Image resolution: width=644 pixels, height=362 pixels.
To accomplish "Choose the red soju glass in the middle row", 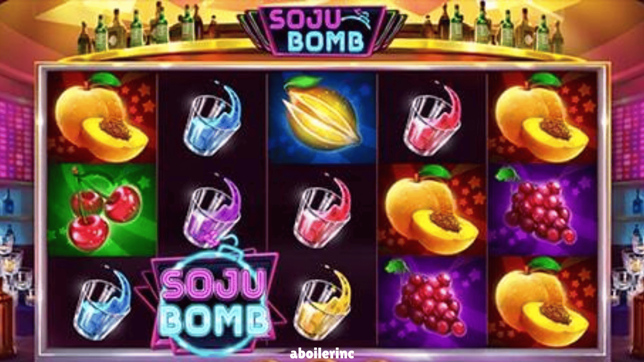I will [x=322, y=210].
